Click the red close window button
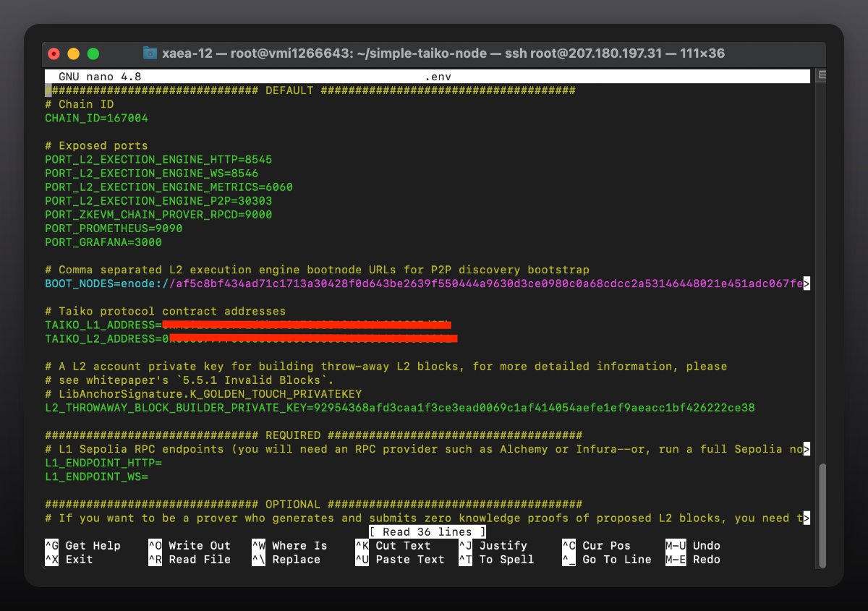 (54, 54)
